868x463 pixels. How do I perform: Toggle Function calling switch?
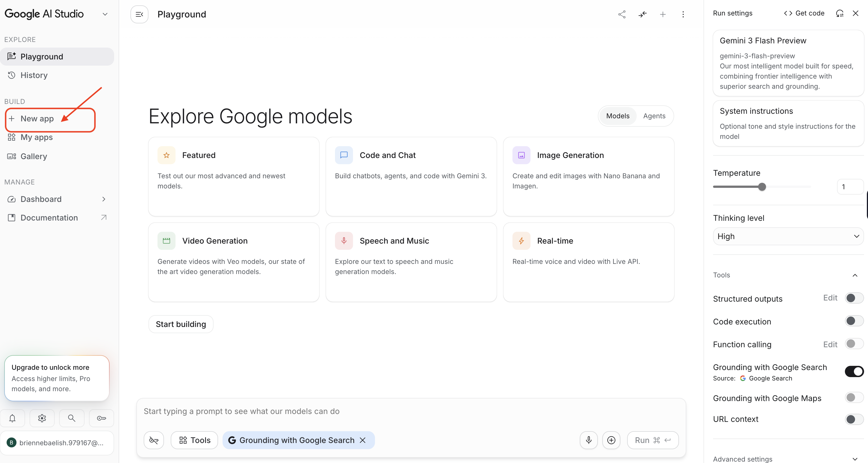tap(854, 344)
